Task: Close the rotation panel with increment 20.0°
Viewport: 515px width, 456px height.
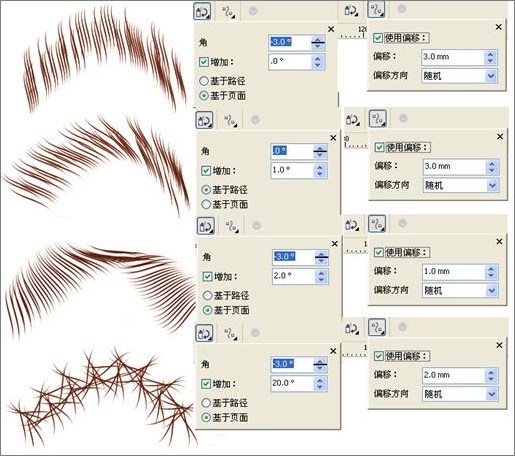Action: coord(333,351)
